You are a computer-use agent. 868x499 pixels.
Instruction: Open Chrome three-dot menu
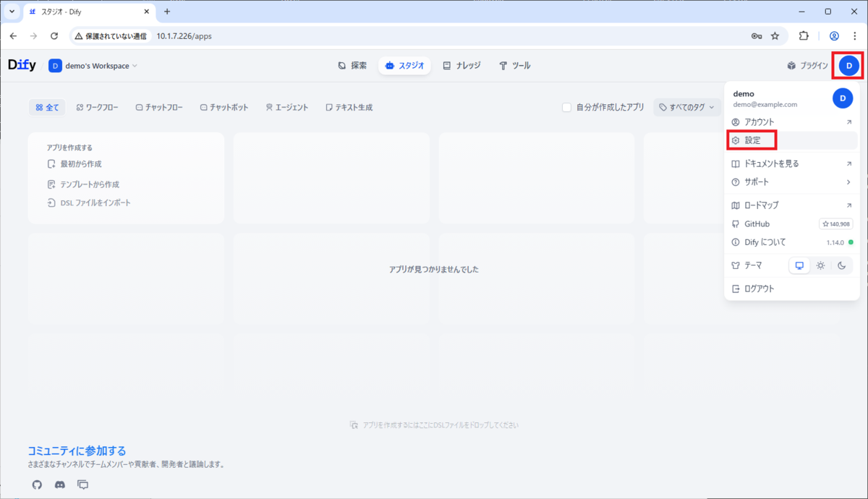[854, 35]
